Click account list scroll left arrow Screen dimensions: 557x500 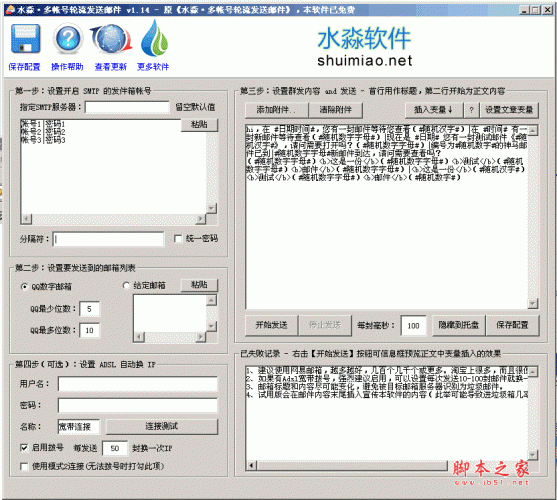(26, 219)
